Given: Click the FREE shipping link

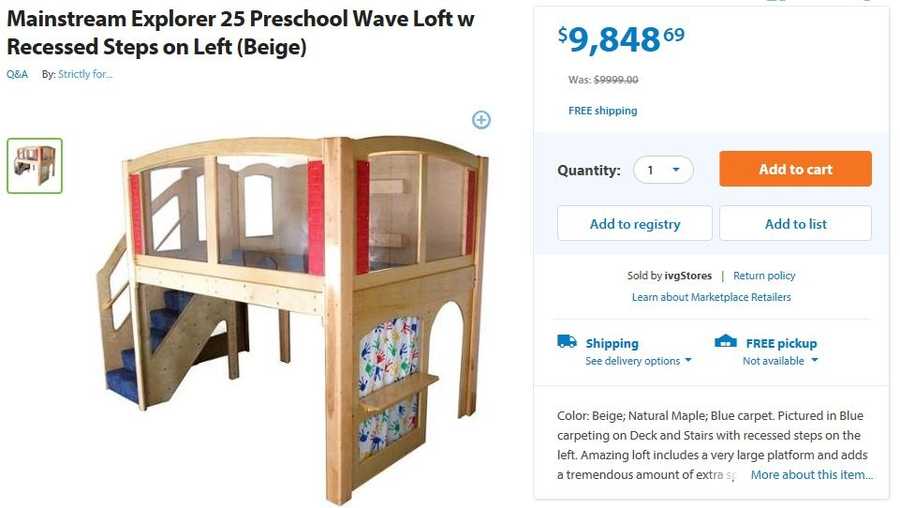Looking at the screenshot, I should [x=602, y=111].
